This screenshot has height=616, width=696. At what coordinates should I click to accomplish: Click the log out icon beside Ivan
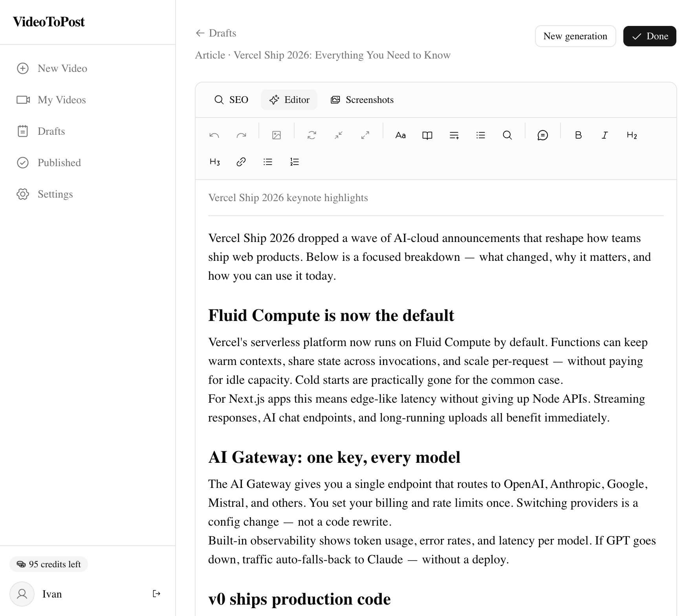(156, 594)
